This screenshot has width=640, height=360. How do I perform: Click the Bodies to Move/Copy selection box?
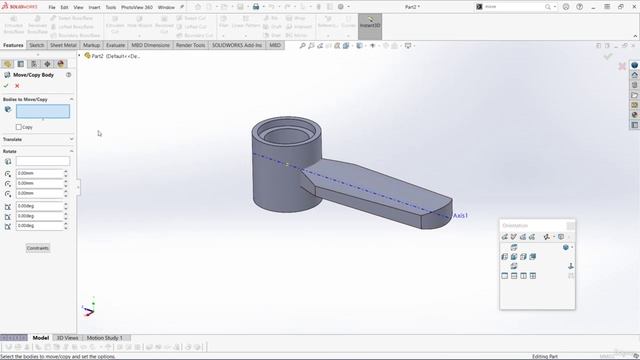pyautogui.click(x=43, y=111)
